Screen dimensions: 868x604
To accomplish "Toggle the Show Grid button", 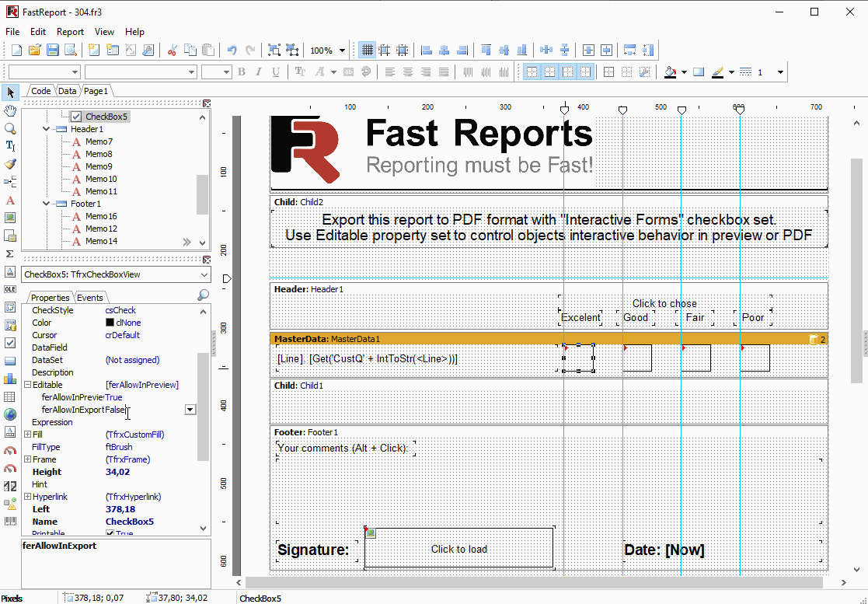I will click(368, 51).
